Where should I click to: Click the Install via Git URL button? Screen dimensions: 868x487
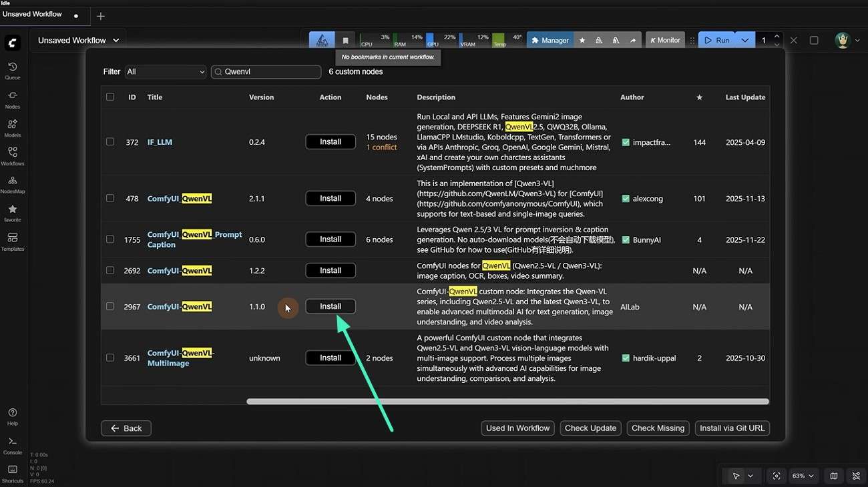pos(732,428)
